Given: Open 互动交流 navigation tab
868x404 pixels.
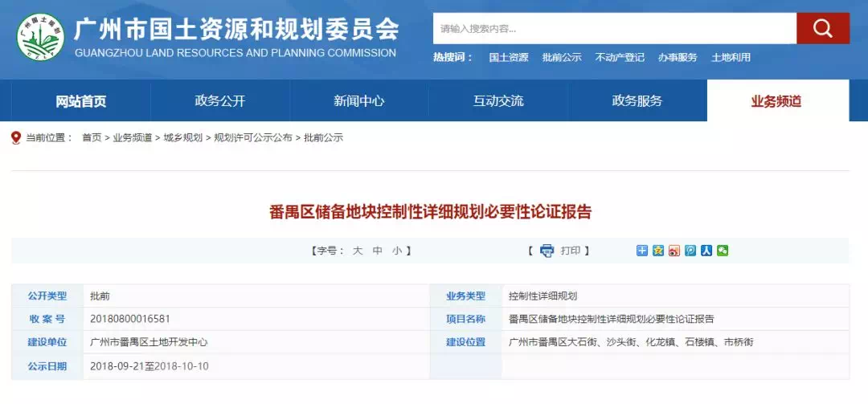Looking at the screenshot, I should [x=498, y=100].
